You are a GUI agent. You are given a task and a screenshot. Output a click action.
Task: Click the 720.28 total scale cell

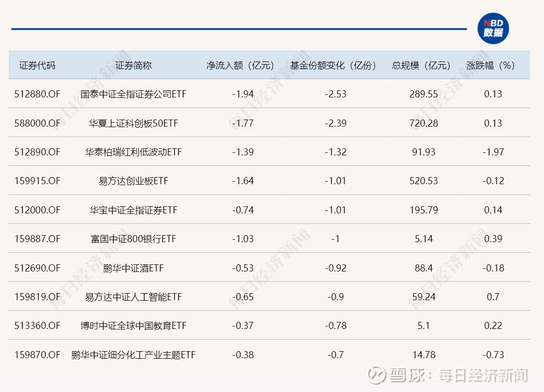pos(423,123)
